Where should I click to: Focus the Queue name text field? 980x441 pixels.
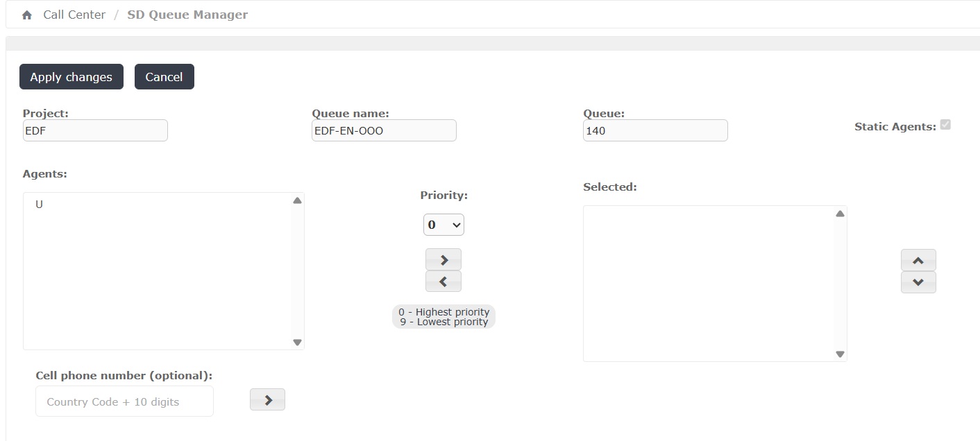(x=384, y=130)
